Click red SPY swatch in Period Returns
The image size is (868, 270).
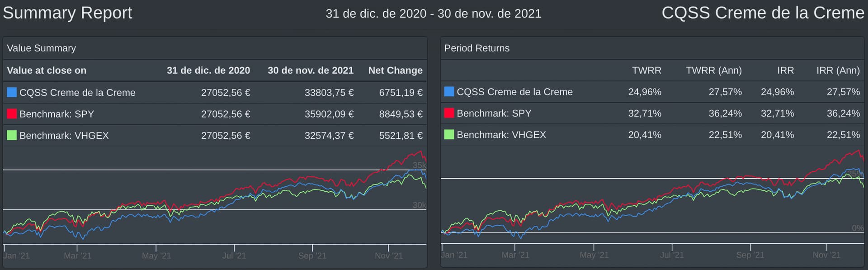pyautogui.click(x=449, y=113)
